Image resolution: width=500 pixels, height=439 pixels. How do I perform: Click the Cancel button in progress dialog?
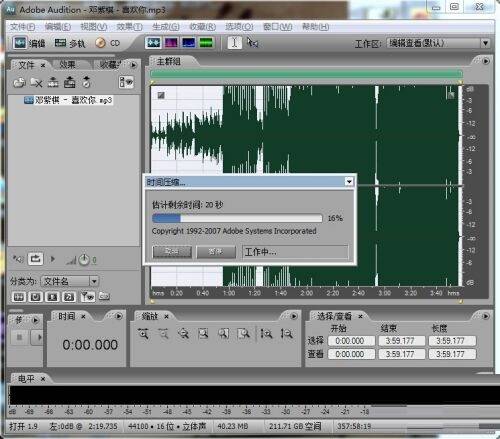172,252
